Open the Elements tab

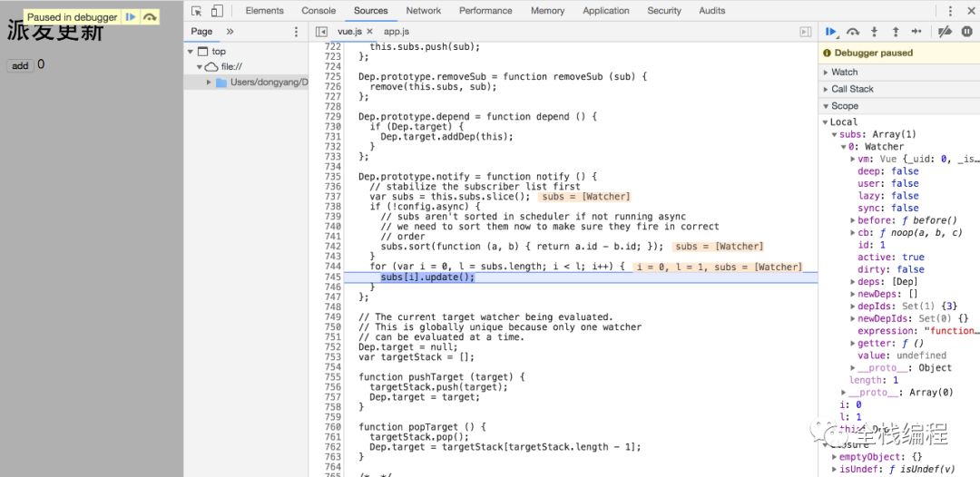[x=264, y=11]
